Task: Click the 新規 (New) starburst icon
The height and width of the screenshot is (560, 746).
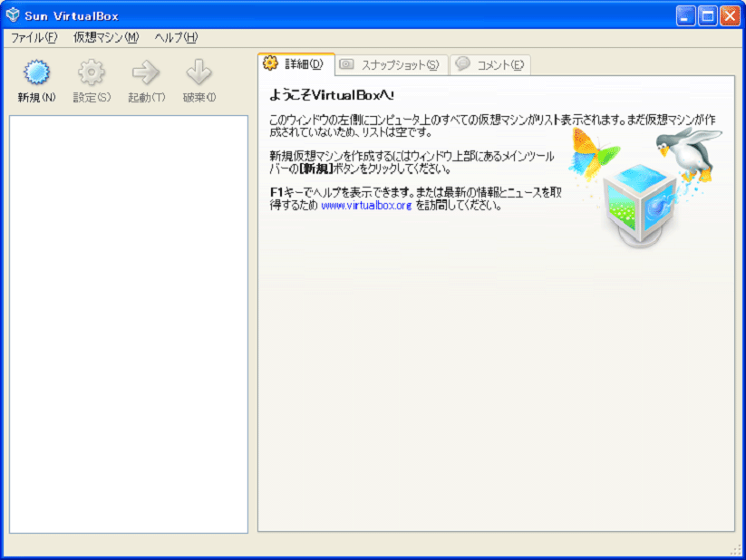Action: [36, 72]
